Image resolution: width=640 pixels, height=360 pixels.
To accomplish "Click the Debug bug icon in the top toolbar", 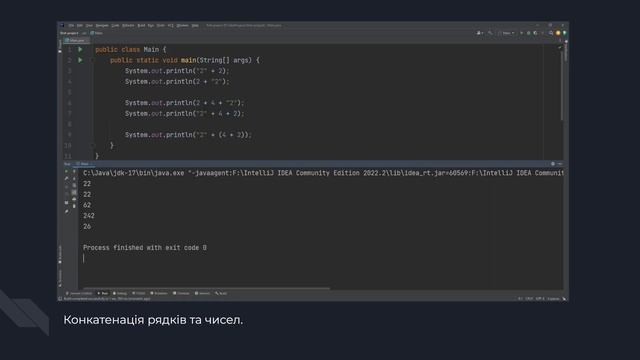I will pyautogui.click(x=529, y=33).
